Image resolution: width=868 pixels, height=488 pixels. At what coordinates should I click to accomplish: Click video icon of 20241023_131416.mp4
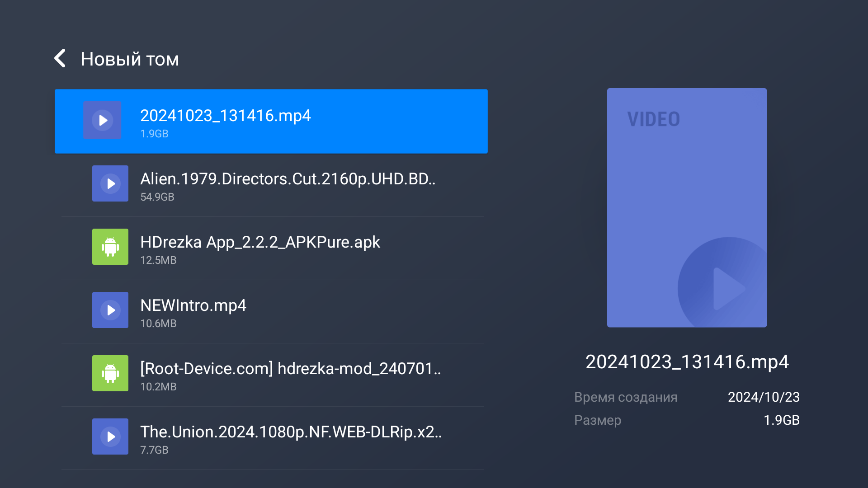coord(102,120)
